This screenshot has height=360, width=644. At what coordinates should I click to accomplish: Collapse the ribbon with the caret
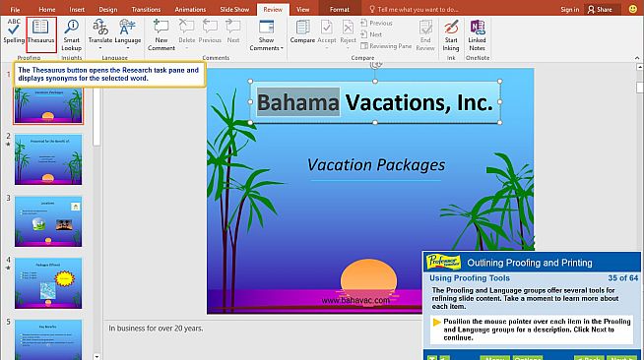point(637,58)
